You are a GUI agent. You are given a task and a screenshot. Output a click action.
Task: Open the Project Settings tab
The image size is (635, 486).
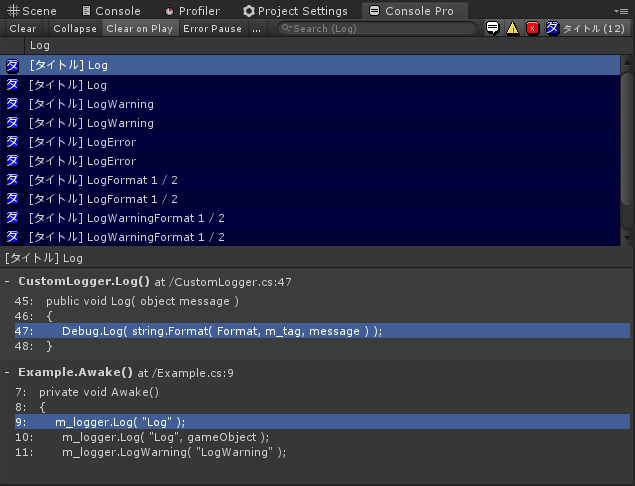295,11
